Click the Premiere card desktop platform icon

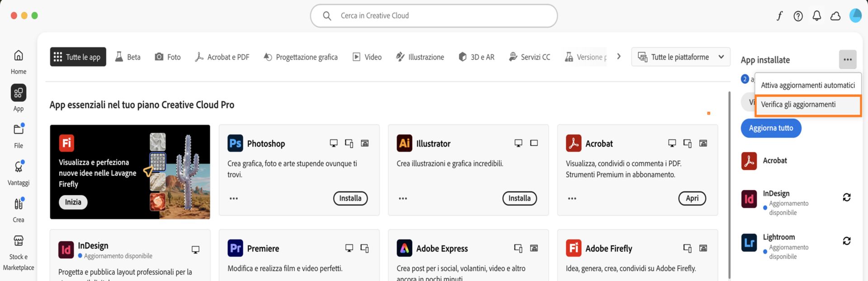click(349, 248)
